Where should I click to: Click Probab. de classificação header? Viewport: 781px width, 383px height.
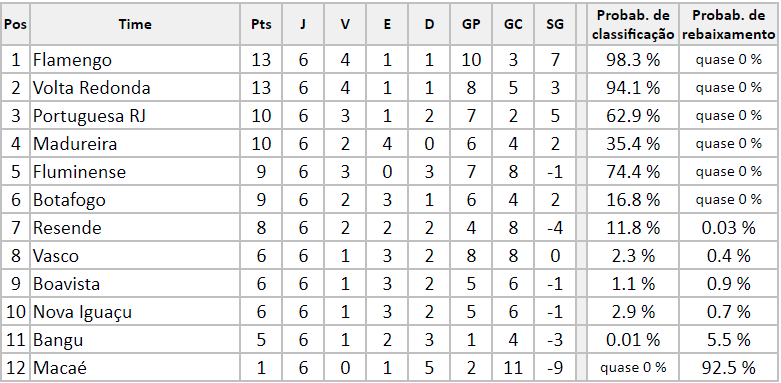pos(633,24)
